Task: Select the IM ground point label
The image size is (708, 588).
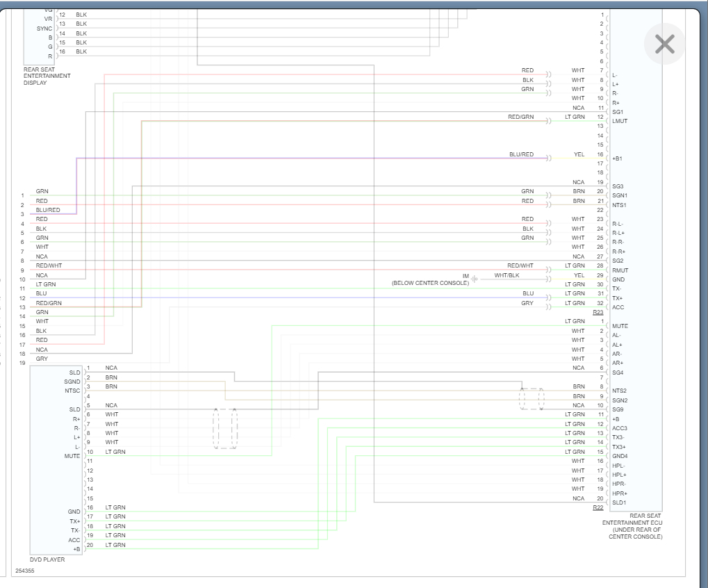Action: click(466, 276)
